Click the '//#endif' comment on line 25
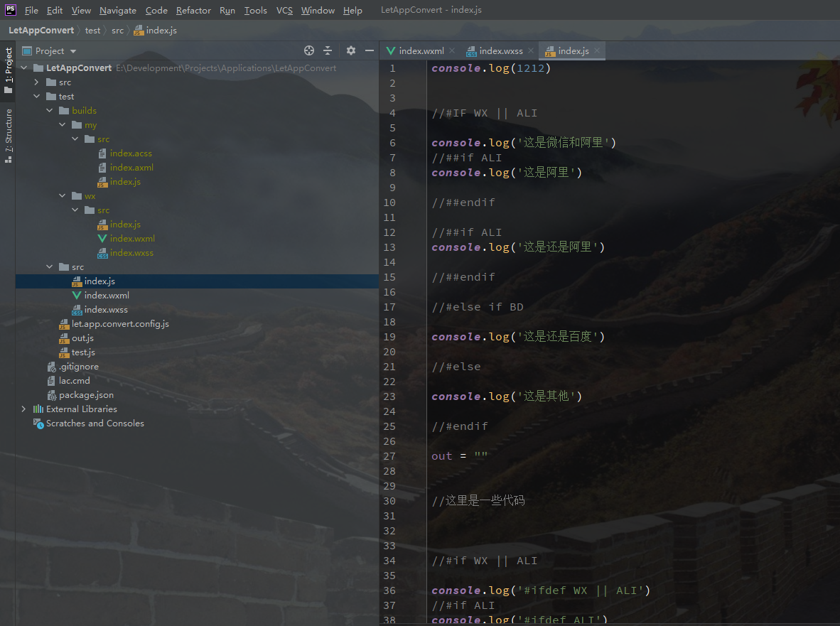This screenshot has height=626, width=840. point(460,427)
